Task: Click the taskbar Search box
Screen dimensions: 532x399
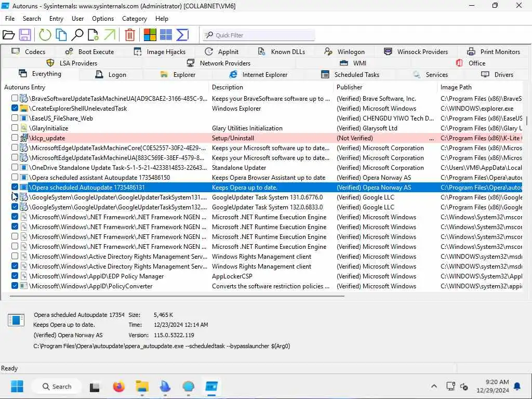Action: tap(57, 387)
